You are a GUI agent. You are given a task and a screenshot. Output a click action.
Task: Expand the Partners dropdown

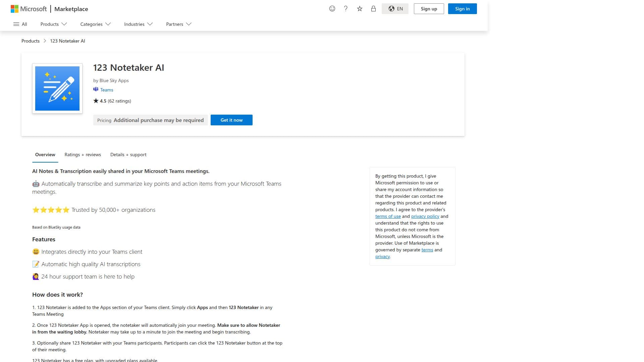coord(178,24)
